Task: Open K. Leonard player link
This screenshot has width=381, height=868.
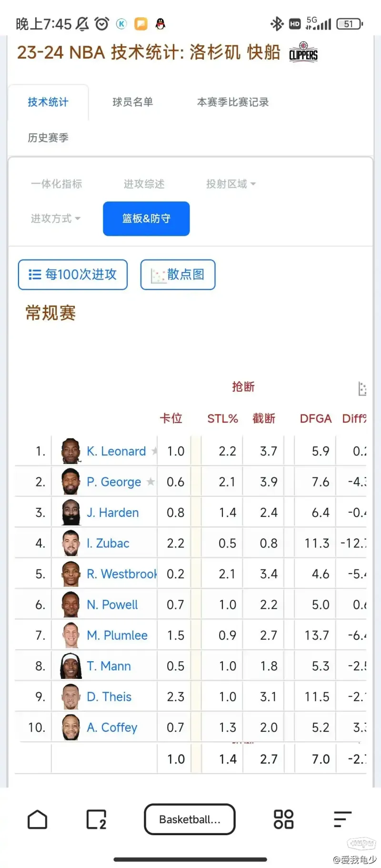Action: 116,451
